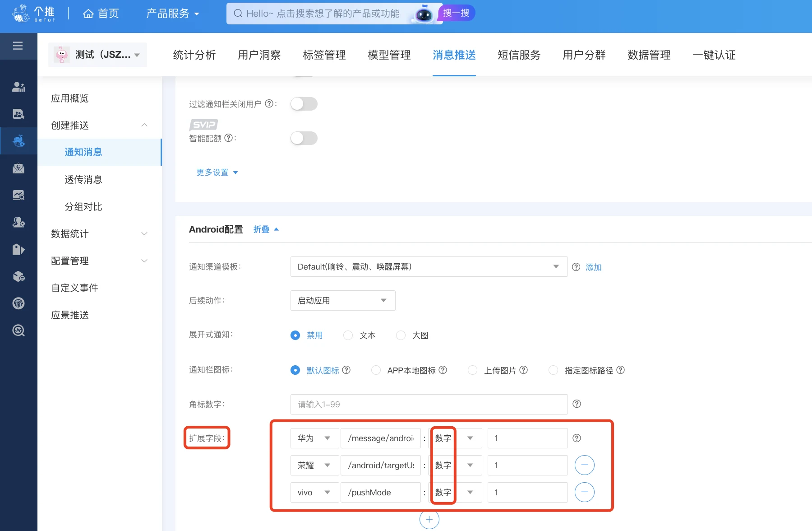Open 透传消息 in the side menu

click(83, 180)
